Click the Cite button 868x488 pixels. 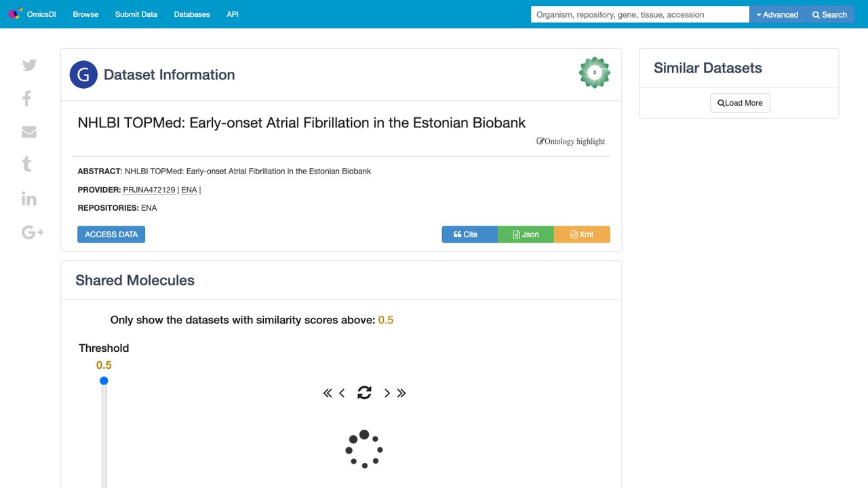(x=470, y=235)
